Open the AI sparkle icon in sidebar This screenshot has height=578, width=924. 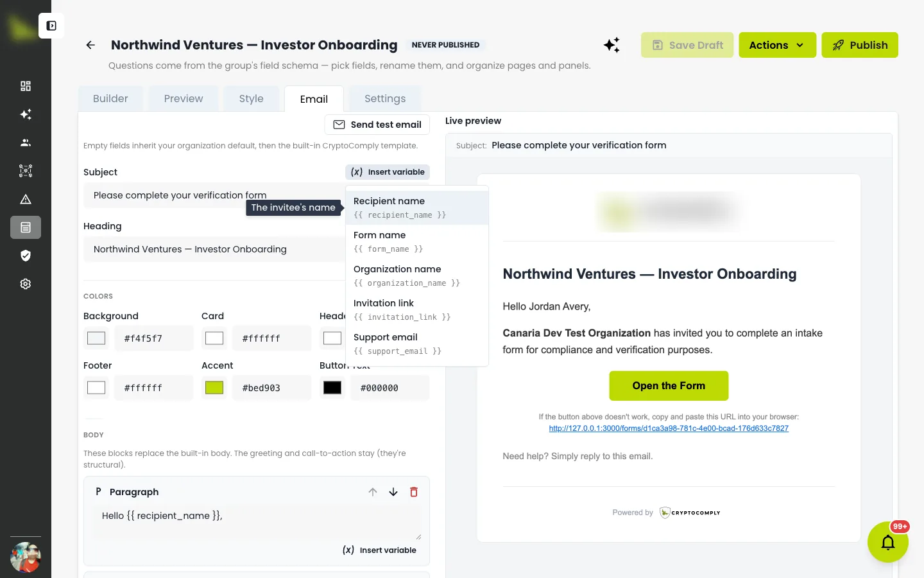pyautogui.click(x=26, y=114)
